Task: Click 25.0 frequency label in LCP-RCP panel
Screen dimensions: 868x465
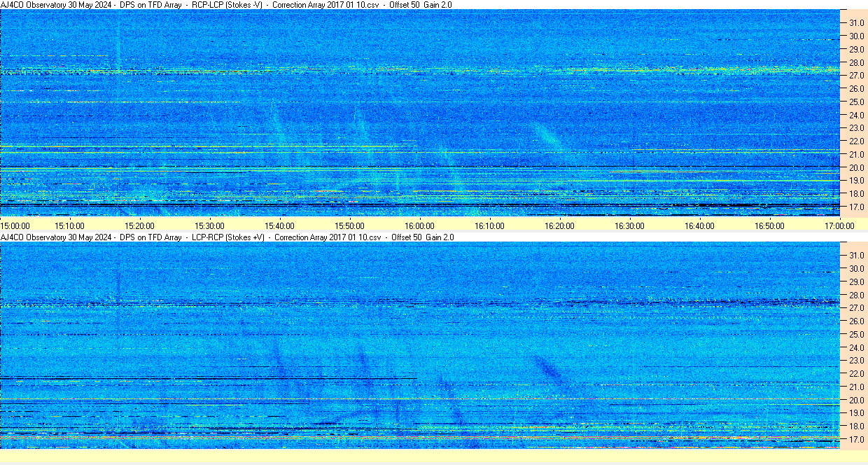Action: click(x=857, y=334)
